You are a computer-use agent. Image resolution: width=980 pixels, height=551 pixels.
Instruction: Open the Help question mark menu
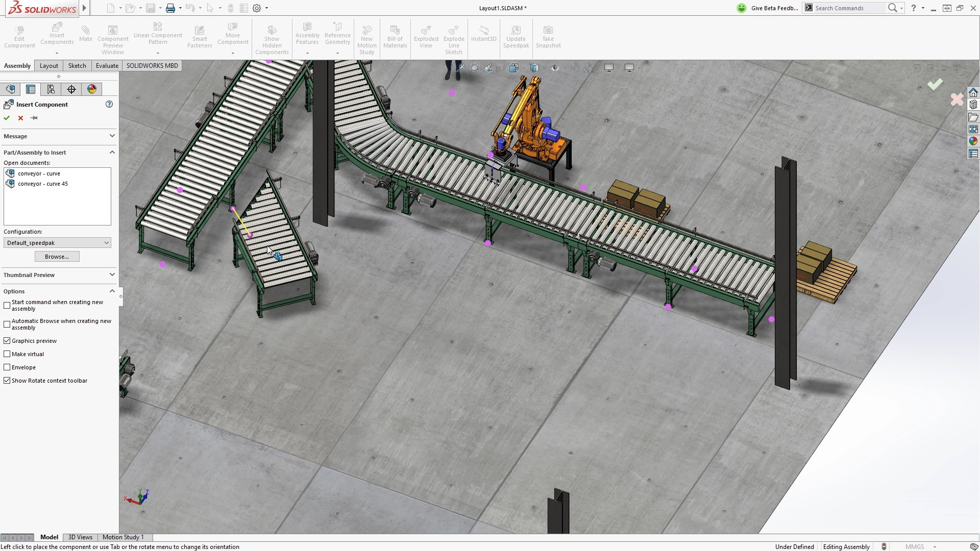point(914,8)
